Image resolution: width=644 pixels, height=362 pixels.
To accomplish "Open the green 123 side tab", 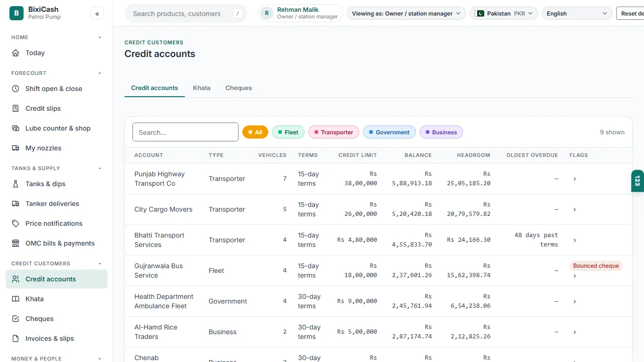I will (637, 181).
